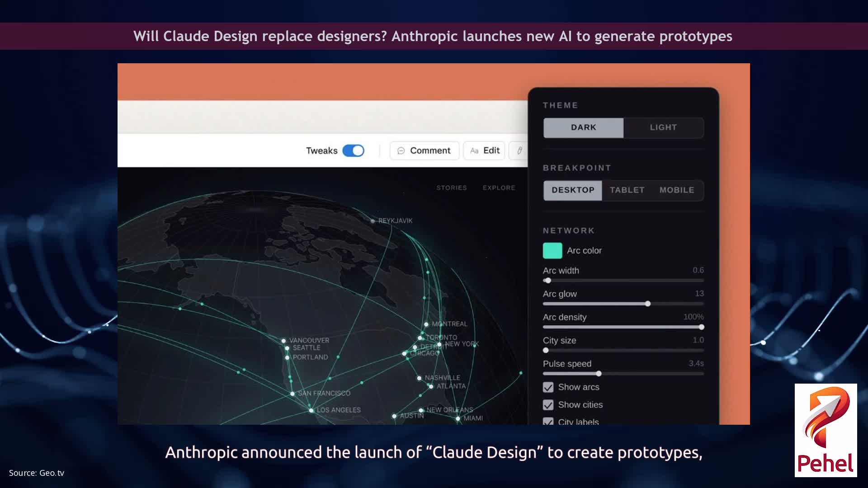Uncheck the Show cities checkbox

(x=548, y=405)
